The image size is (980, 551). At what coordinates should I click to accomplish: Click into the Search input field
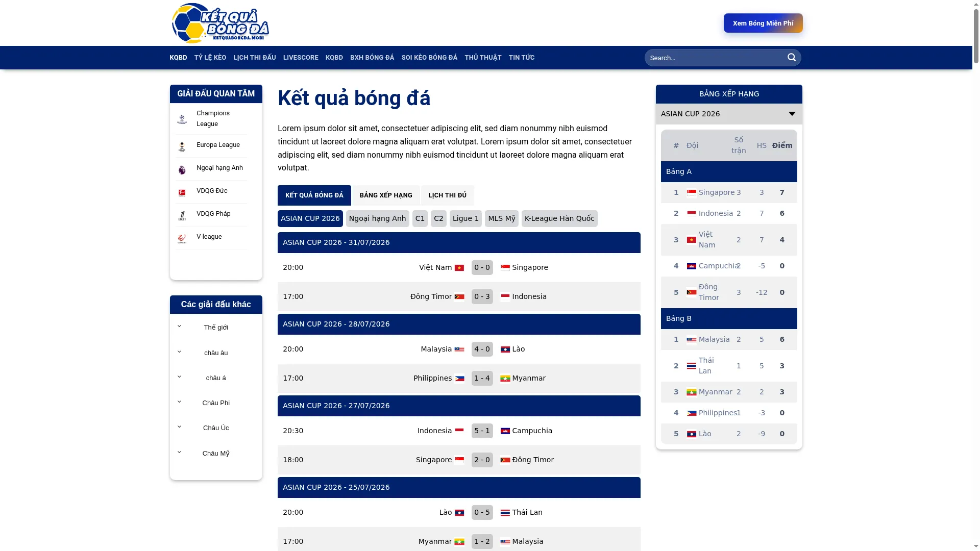click(715, 58)
